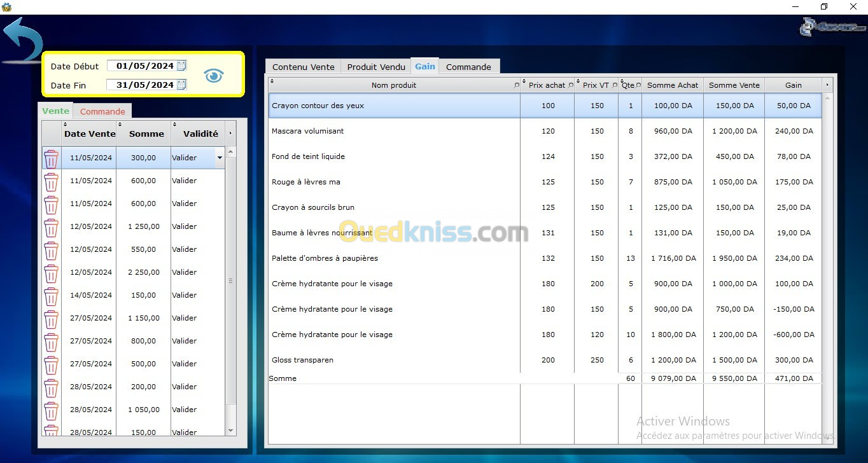Click the Gain table scroll up arrow
868x463 pixels.
[827, 99]
